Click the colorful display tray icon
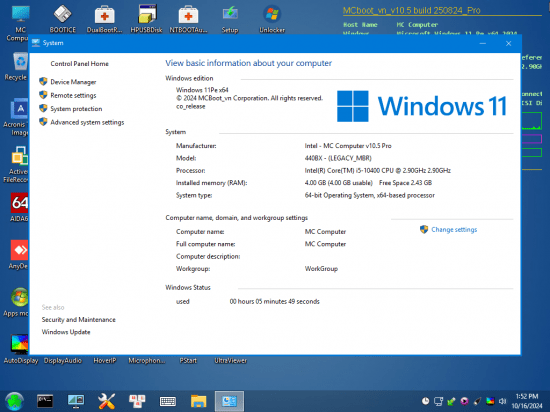The width and height of the screenshot is (550, 412). point(490,401)
